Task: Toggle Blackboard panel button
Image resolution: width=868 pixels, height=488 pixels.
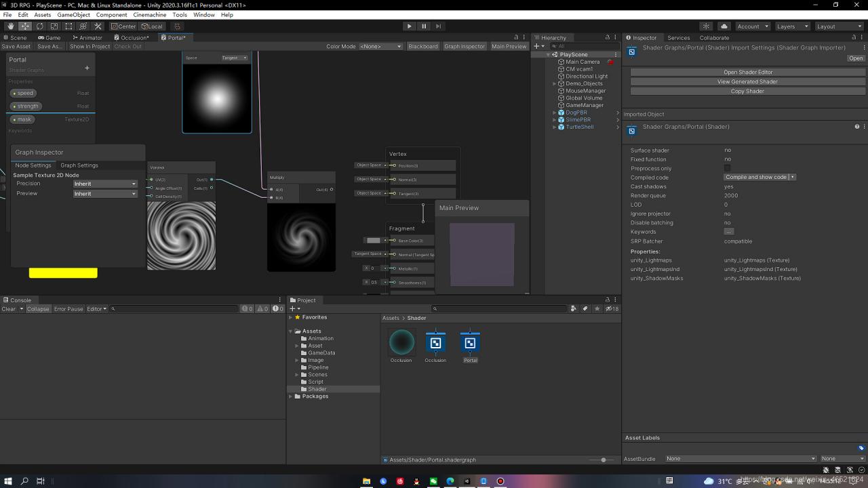Action: click(423, 46)
